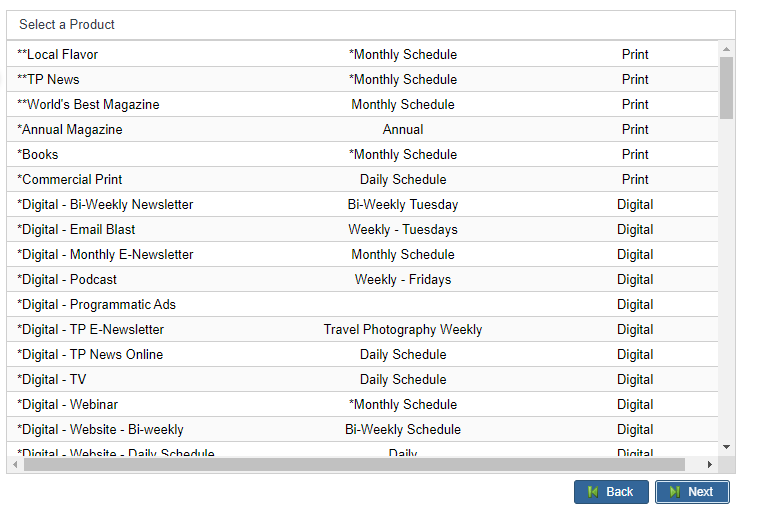767x520 pixels.
Task: Select the **TP News product
Action: tap(362, 79)
